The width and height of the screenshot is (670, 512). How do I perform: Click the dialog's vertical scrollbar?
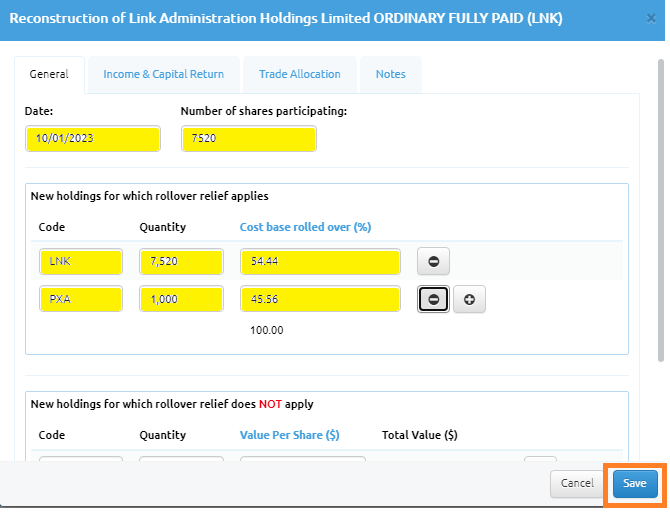[660, 200]
